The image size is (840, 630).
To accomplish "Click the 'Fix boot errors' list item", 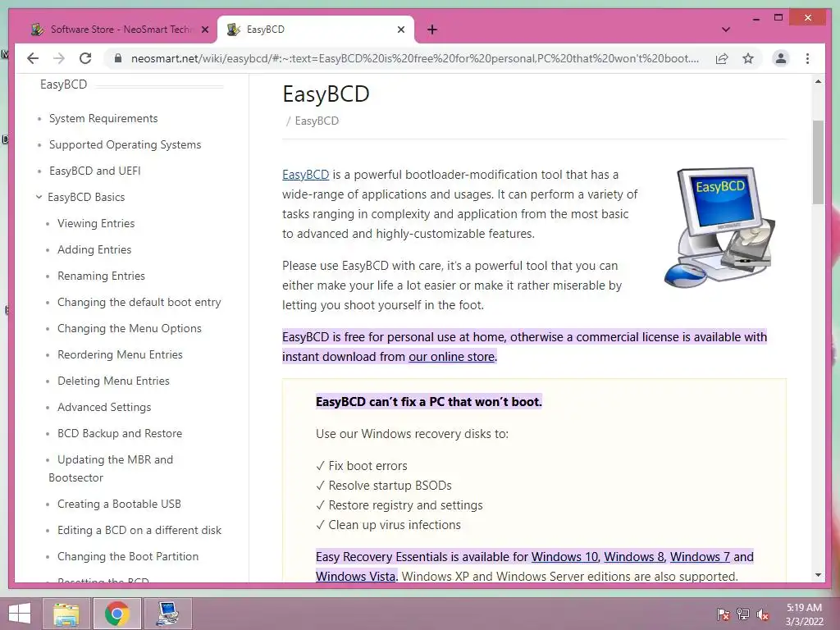I will [362, 466].
